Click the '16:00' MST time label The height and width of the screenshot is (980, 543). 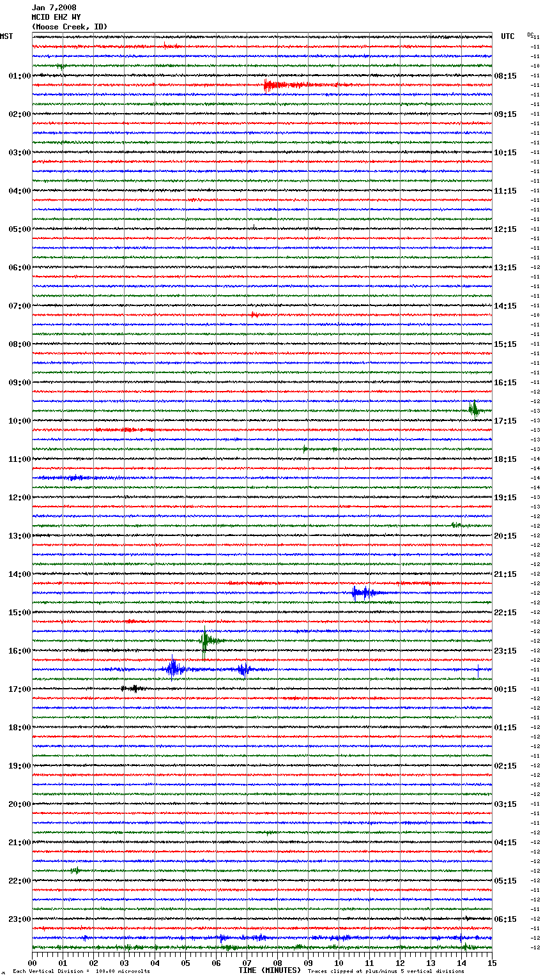click(x=20, y=651)
